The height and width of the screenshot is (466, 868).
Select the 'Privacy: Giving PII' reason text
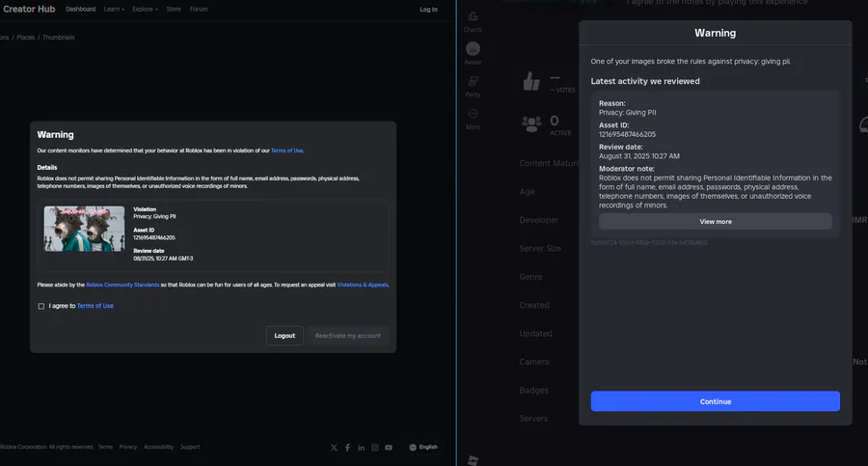click(627, 113)
